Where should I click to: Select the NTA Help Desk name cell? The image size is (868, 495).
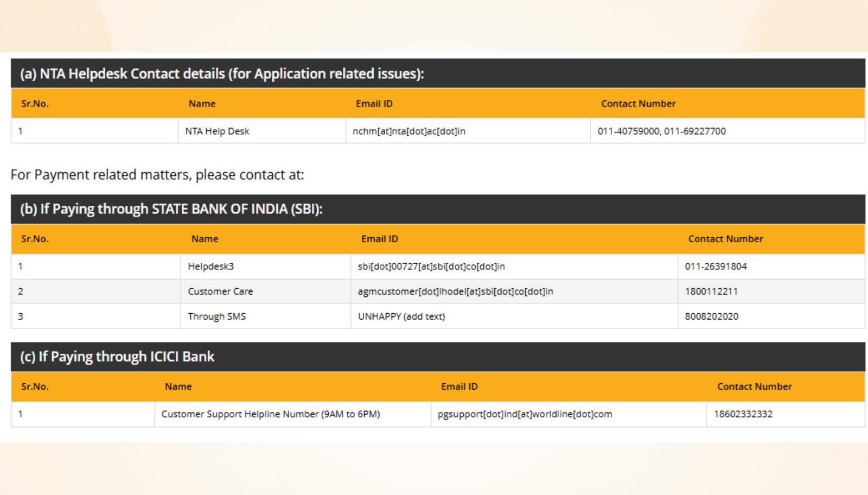[x=217, y=131]
